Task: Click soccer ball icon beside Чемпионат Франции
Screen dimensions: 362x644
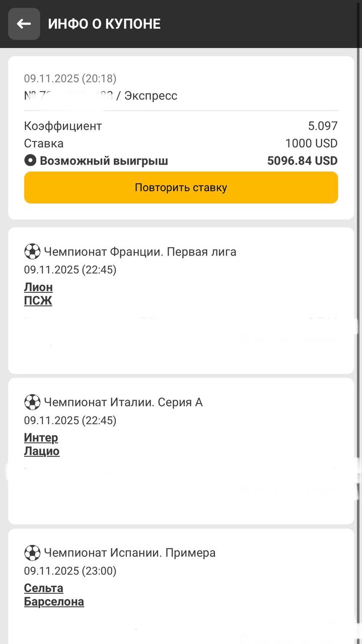Action: (x=32, y=252)
